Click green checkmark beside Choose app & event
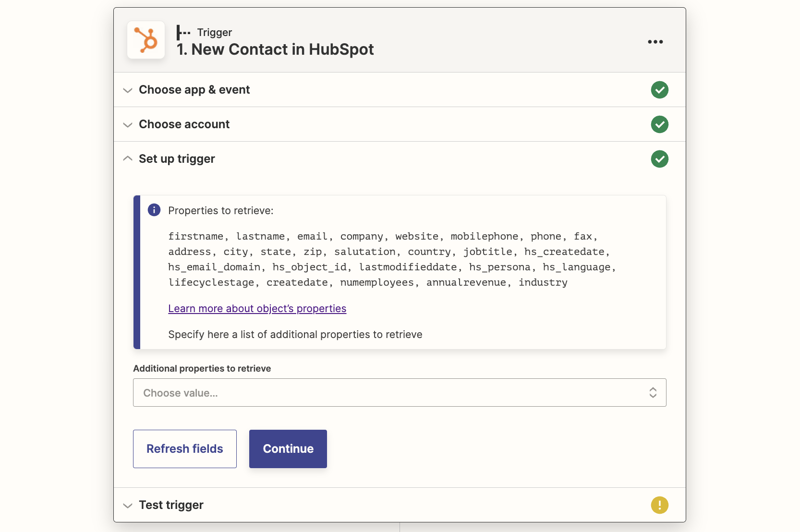Image resolution: width=800 pixels, height=532 pixels. [659, 90]
